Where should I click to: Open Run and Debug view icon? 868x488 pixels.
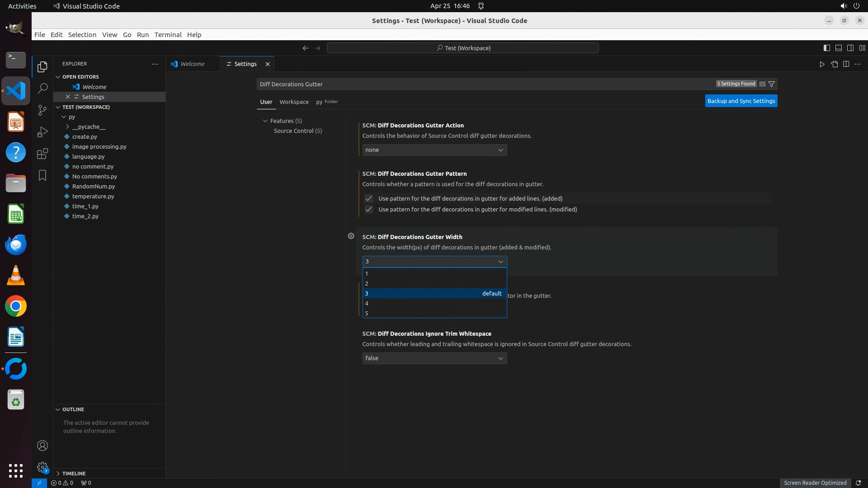click(x=42, y=132)
